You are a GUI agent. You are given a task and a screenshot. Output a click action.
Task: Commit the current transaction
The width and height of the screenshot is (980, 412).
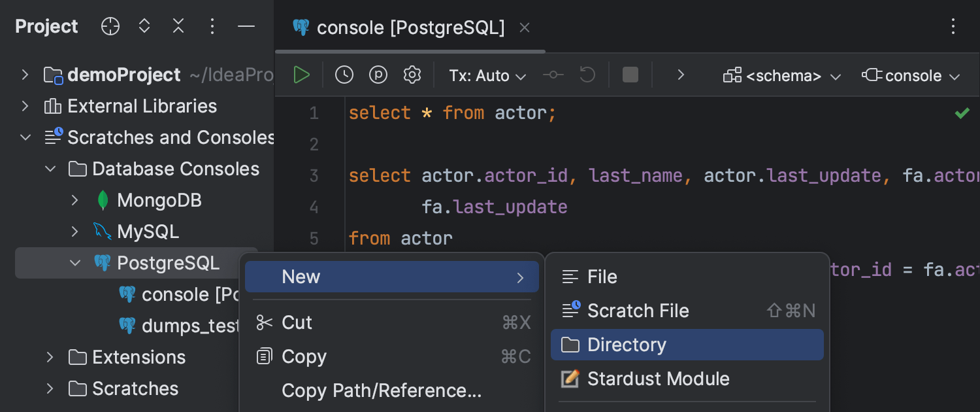coord(553,74)
